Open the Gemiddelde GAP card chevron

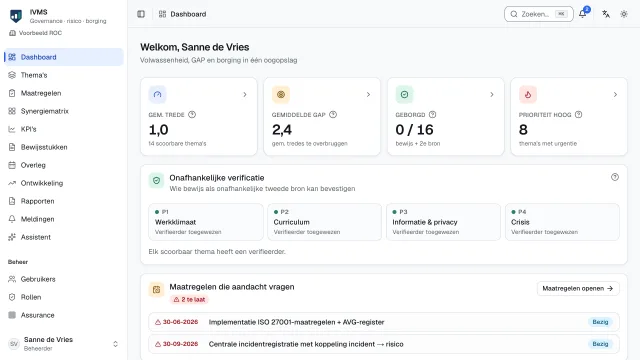(x=368, y=94)
